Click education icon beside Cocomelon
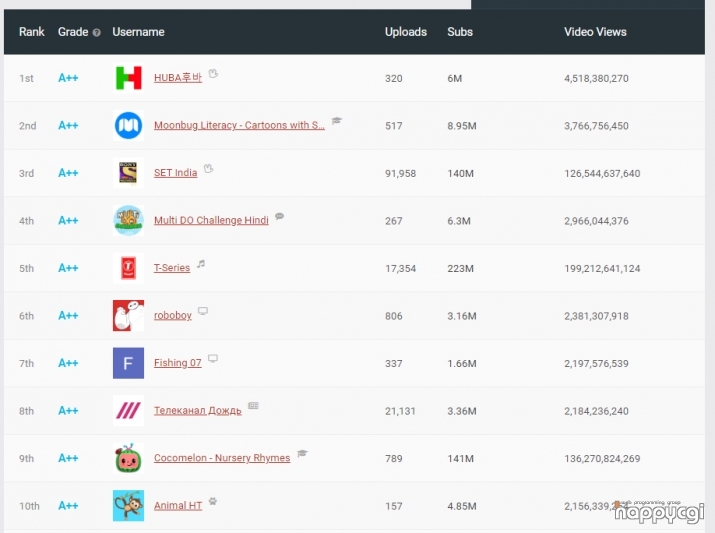 click(x=302, y=453)
